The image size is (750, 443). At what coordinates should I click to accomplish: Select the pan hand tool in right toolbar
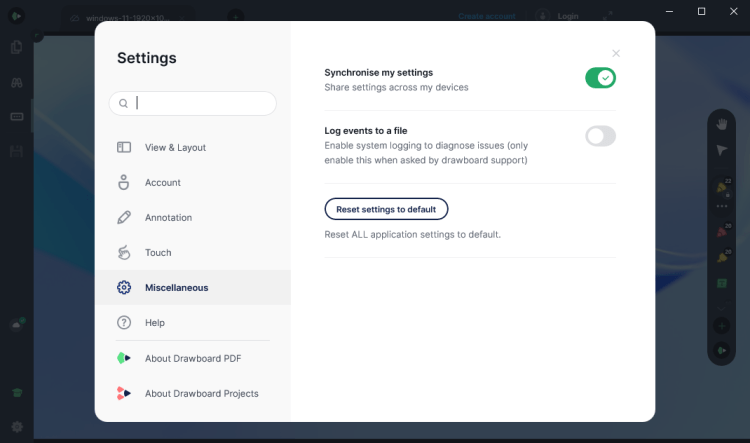click(x=721, y=124)
